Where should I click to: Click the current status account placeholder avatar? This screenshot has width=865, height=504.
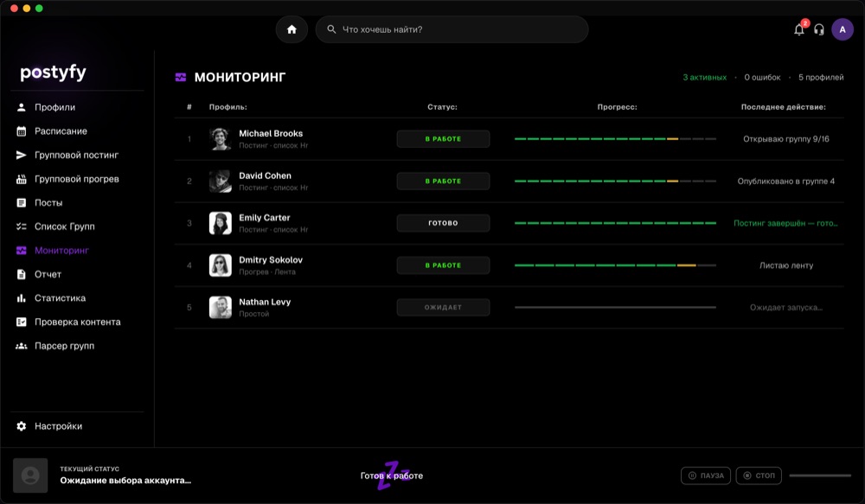coord(30,475)
